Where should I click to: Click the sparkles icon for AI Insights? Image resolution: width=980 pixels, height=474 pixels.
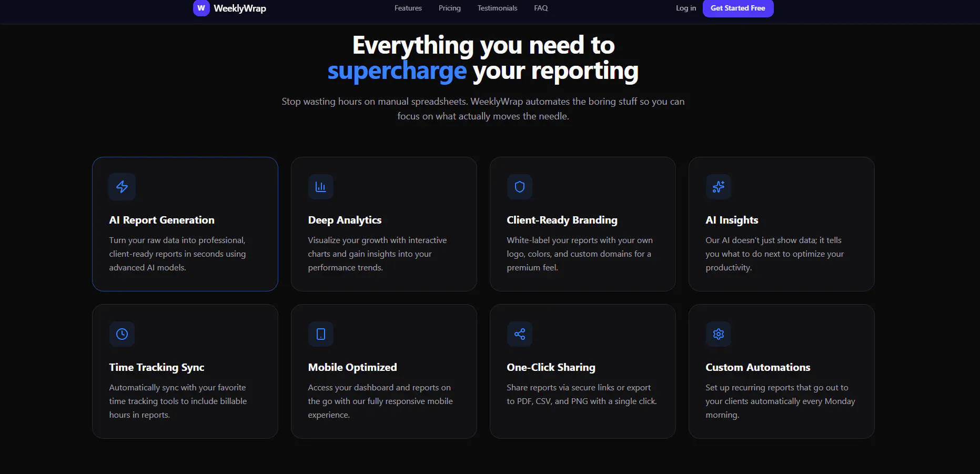[x=719, y=187]
